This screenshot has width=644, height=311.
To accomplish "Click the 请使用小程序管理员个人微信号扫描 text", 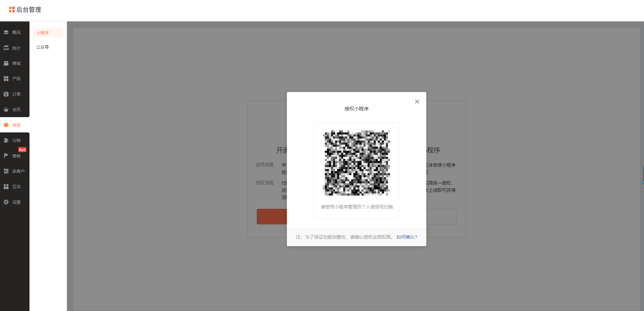I will [357, 207].
